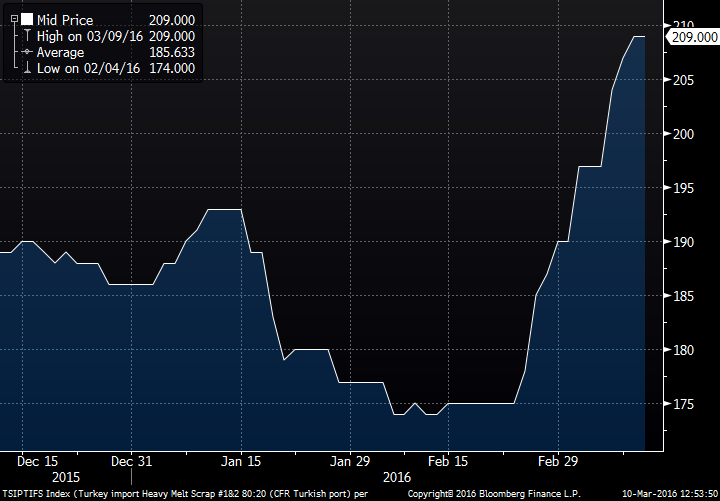
Task: Click the High marker icon in legend
Action: (x=26, y=35)
